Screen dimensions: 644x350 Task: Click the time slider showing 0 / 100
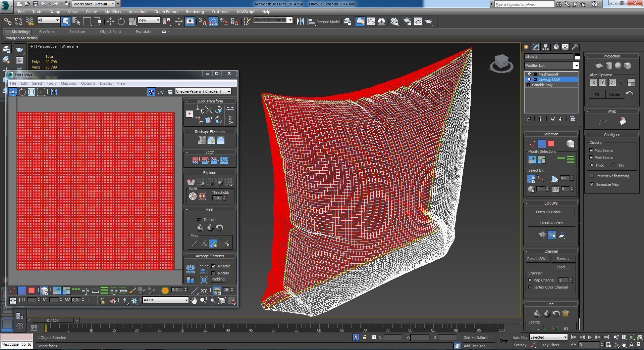pos(53,320)
